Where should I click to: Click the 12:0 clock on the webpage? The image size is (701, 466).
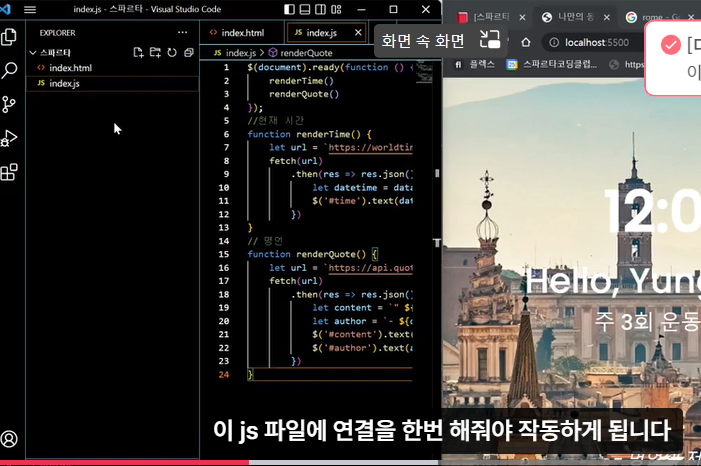point(652,211)
